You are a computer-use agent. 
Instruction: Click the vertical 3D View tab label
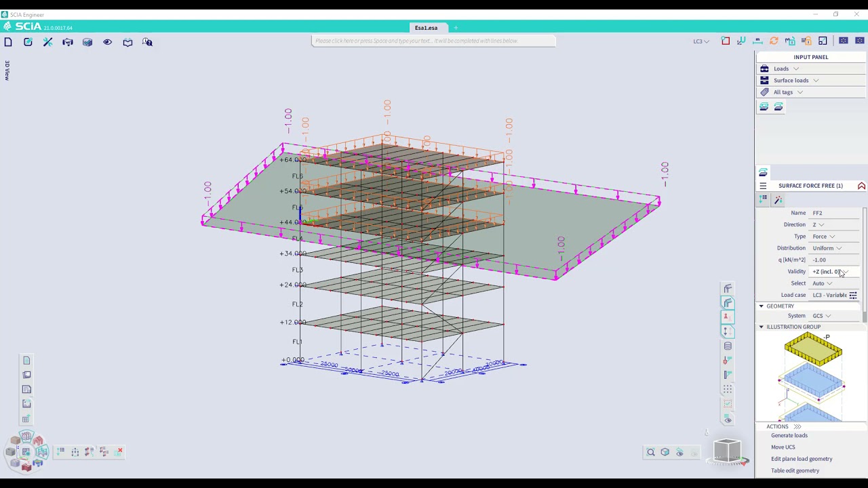[x=7, y=70]
